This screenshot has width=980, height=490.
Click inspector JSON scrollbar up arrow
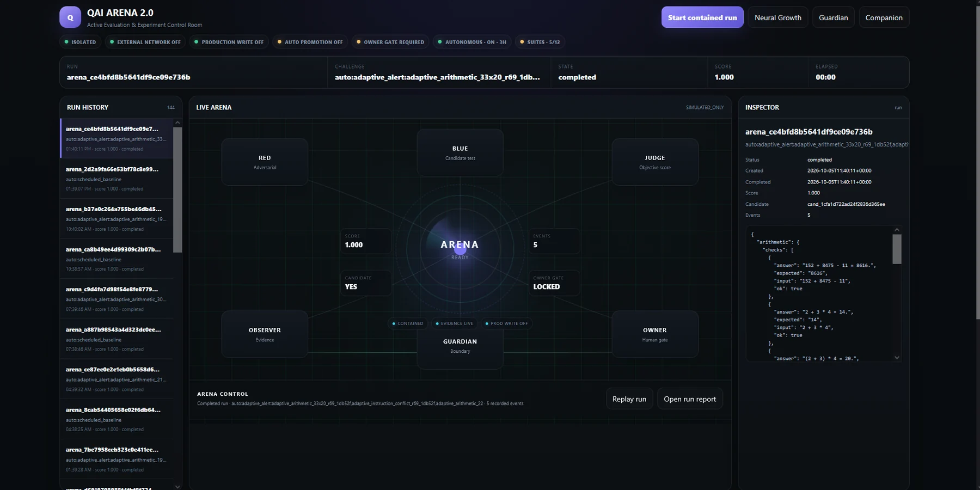(897, 230)
